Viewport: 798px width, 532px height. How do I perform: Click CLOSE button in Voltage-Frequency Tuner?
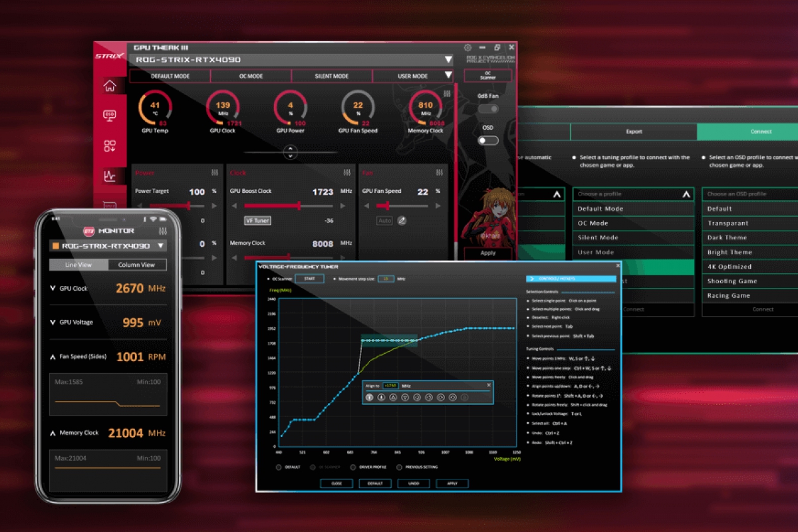336,483
